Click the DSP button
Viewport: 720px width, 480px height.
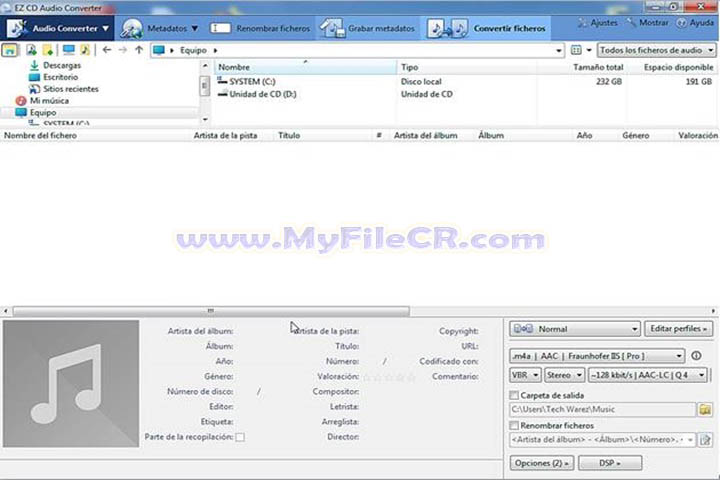610,463
